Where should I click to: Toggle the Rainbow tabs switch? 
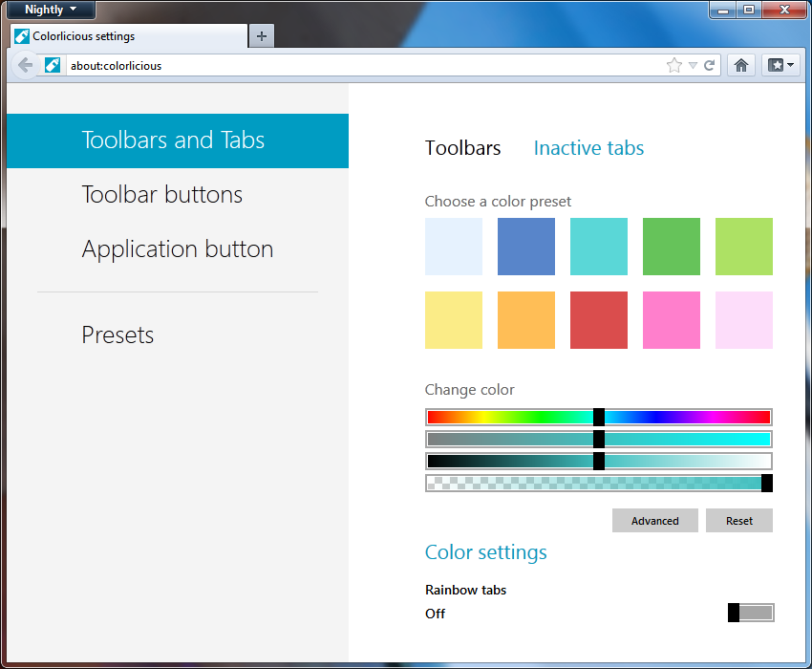coord(751,613)
